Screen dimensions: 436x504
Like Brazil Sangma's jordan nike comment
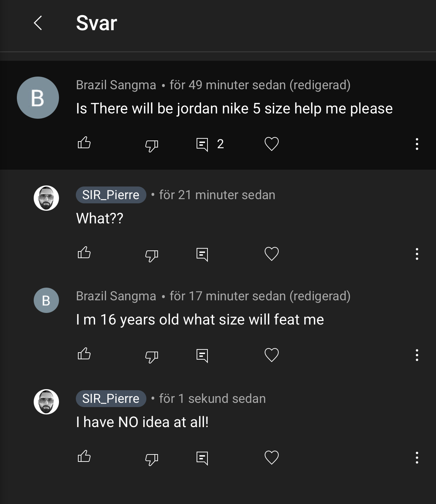point(84,143)
